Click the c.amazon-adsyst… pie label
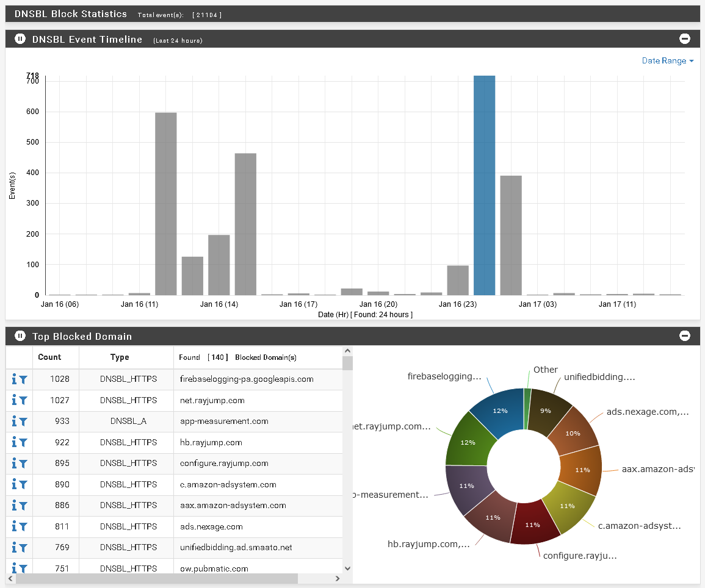The height and width of the screenshot is (588, 705). point(639,526)
